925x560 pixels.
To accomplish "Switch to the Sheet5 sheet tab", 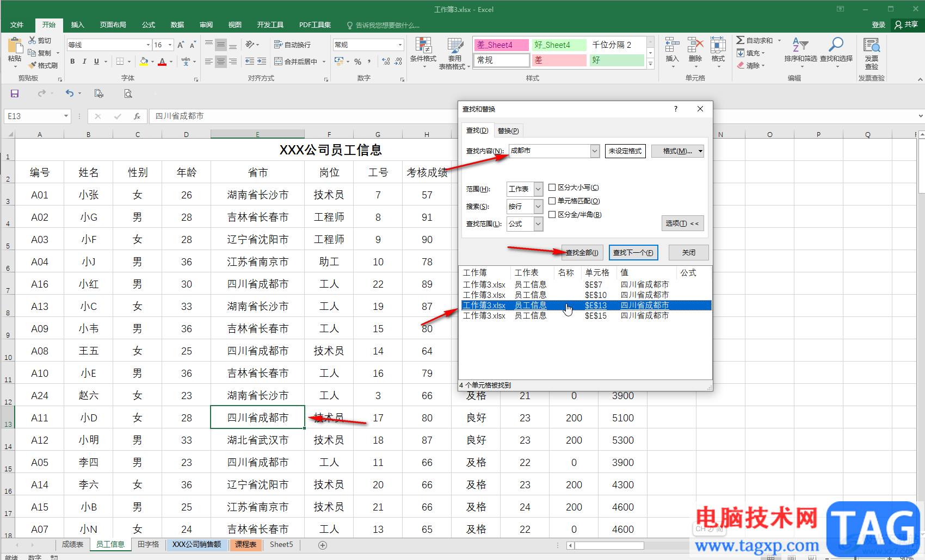I will point(281,544).
